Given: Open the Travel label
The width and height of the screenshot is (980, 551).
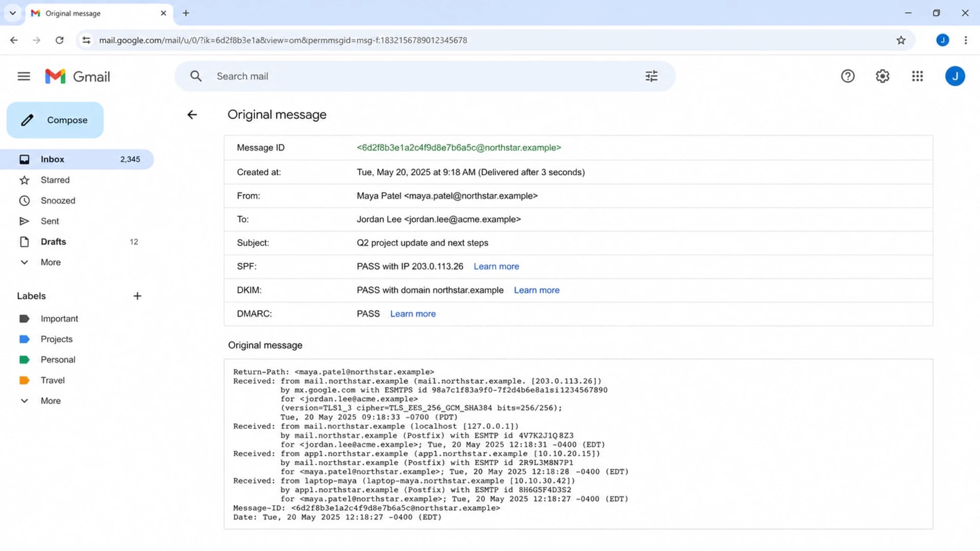Looking at the screenshot, I should click(77, 381).
